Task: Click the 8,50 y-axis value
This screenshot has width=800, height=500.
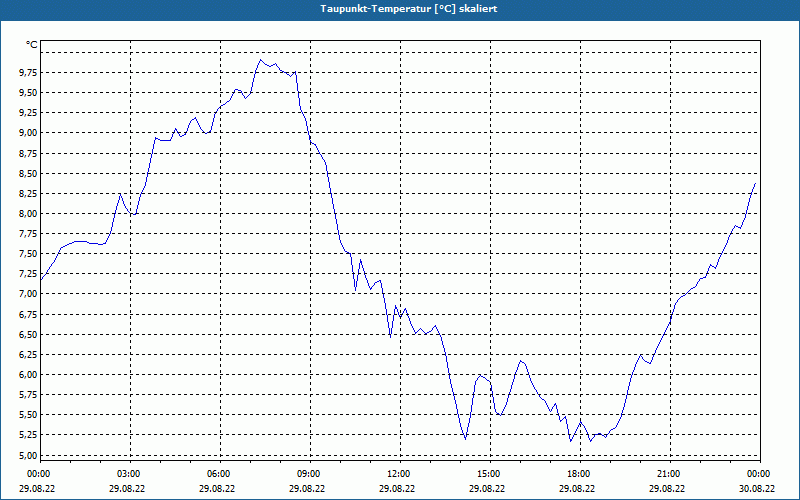Action: coord(28,173)
